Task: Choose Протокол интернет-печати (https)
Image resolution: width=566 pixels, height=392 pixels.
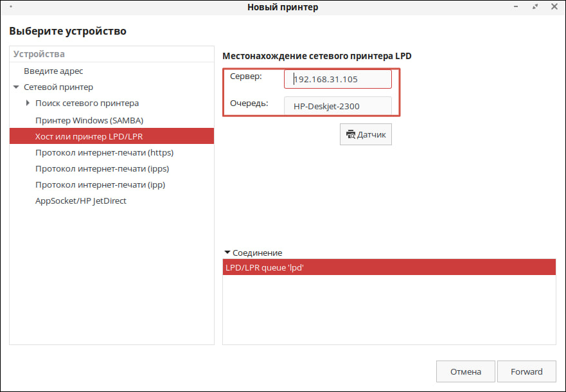Action: click(x=104, y=152)
